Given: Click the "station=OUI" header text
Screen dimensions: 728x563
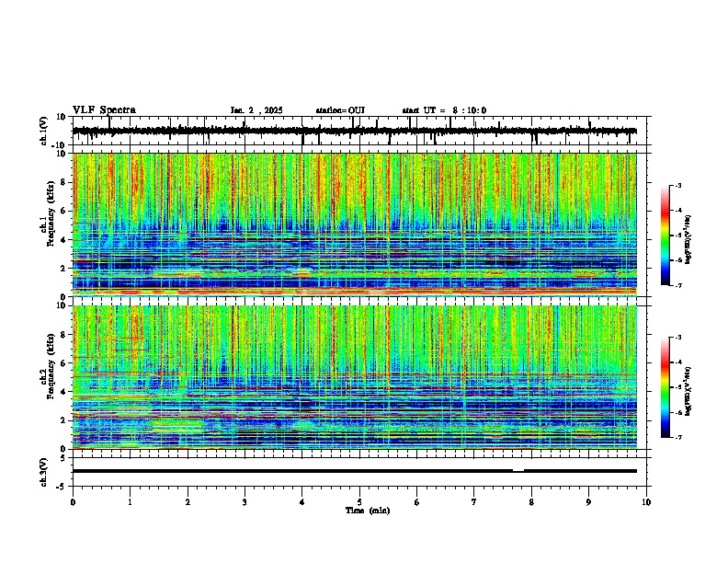Looking at the screenshot, I should pos(340,110).
